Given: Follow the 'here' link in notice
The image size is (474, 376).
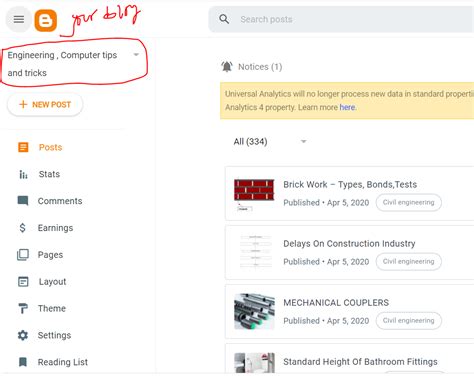Looking at the screenshot, I should (x=347, y=107).
